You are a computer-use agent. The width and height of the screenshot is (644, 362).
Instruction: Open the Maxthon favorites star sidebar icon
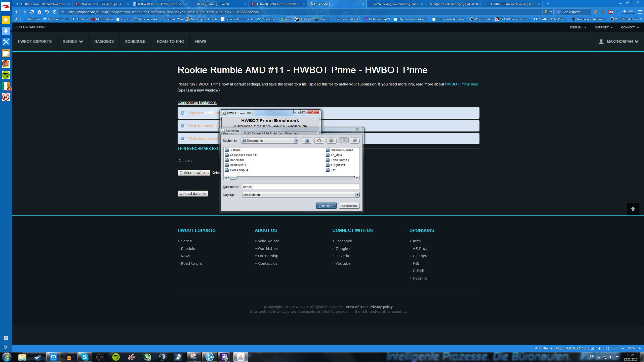coord(6,19)
